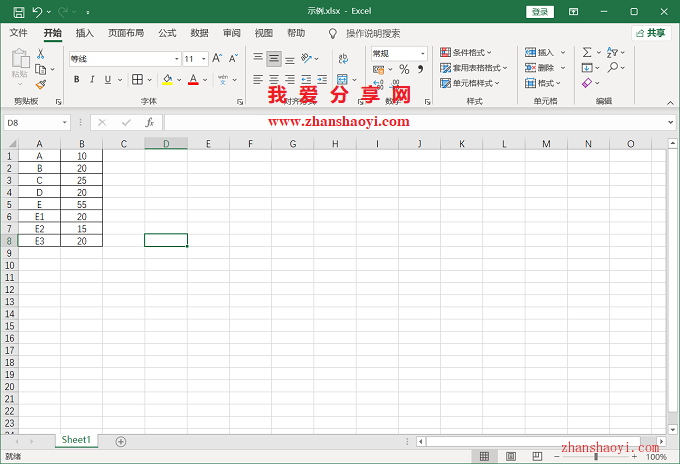
Task: Click the Fill down icon
Action: (587, 68)
